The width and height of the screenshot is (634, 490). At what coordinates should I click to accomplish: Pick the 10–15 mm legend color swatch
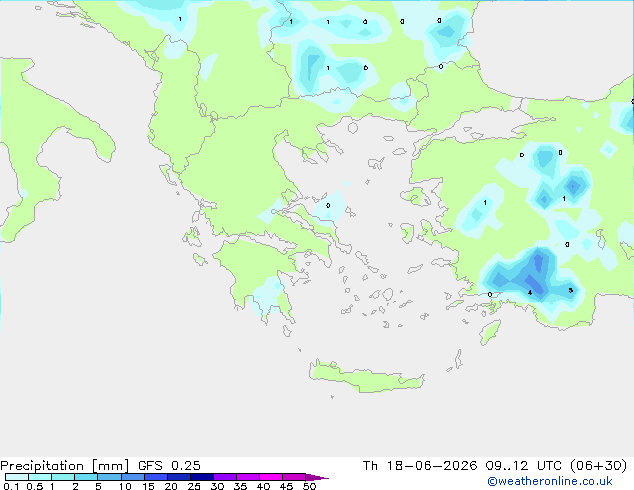click(133, 477)
